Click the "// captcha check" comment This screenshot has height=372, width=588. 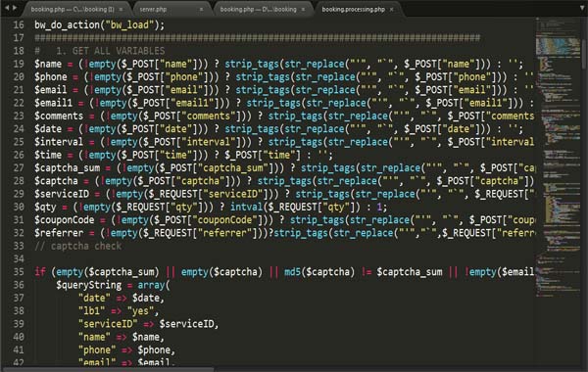tap(78, 246)
